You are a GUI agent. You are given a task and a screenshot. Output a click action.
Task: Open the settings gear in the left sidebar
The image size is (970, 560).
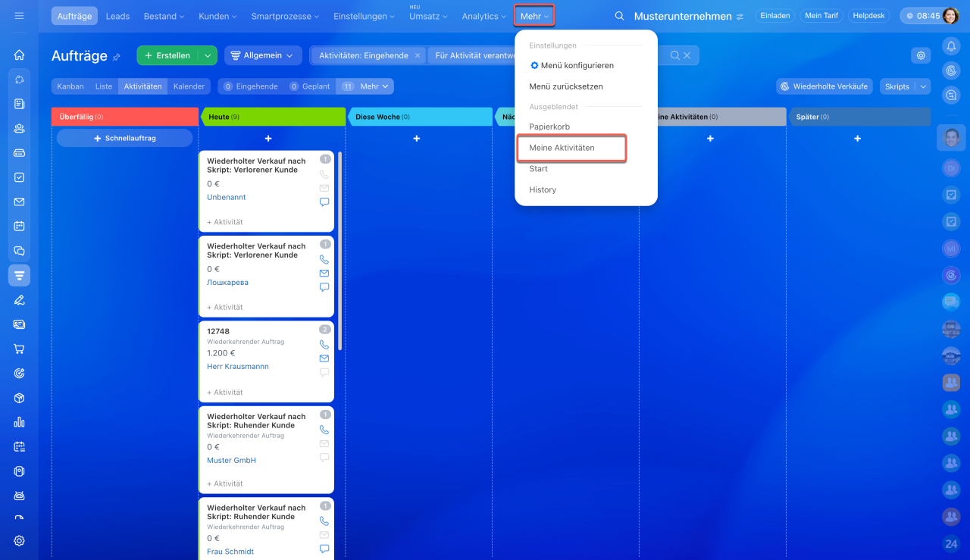(19, 540)
